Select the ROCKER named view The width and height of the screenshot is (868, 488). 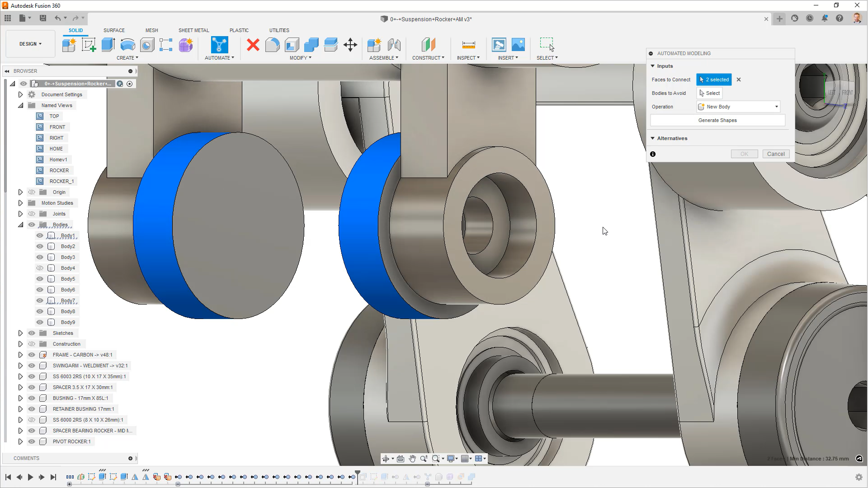[x=59, y=170]
